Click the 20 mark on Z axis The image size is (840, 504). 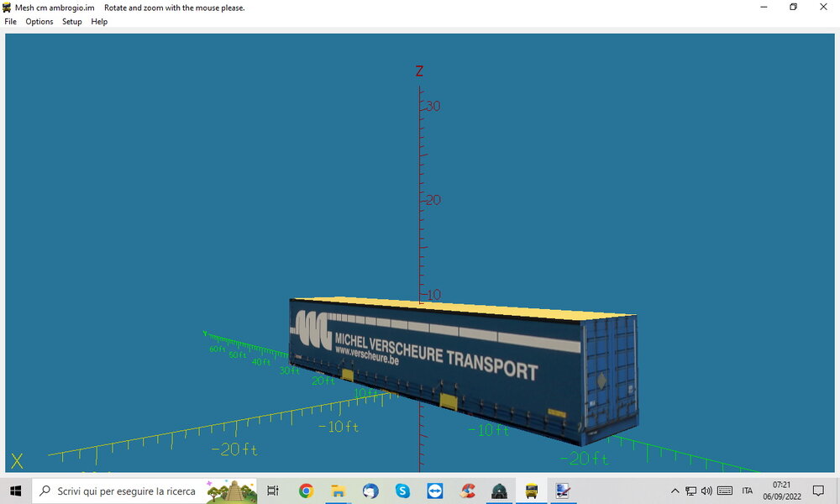click(433, 200)
